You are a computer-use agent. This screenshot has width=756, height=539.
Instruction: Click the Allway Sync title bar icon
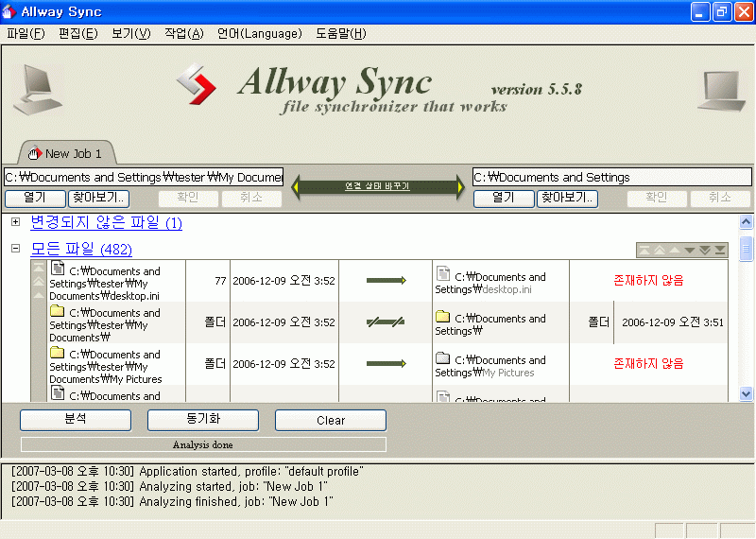[x=9, y=11]
